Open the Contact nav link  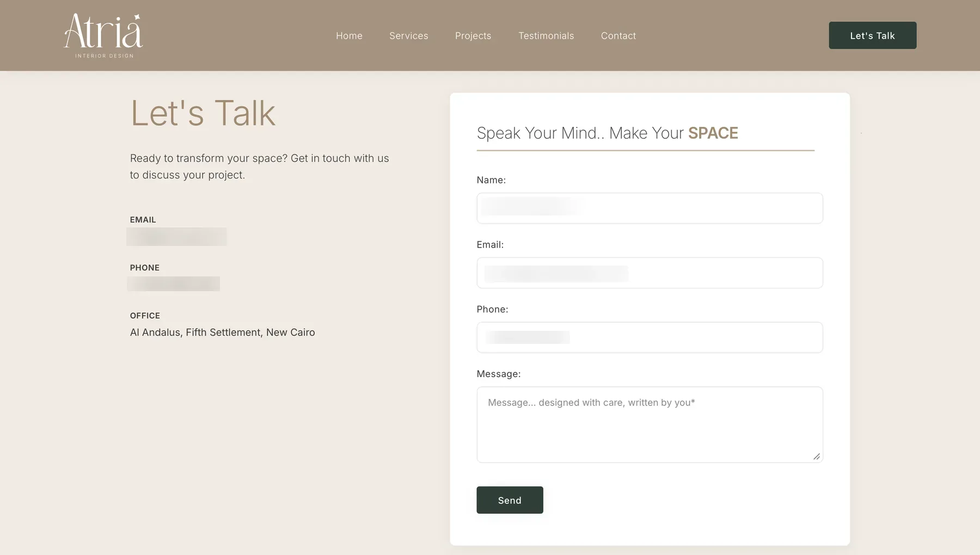[618, 36]
